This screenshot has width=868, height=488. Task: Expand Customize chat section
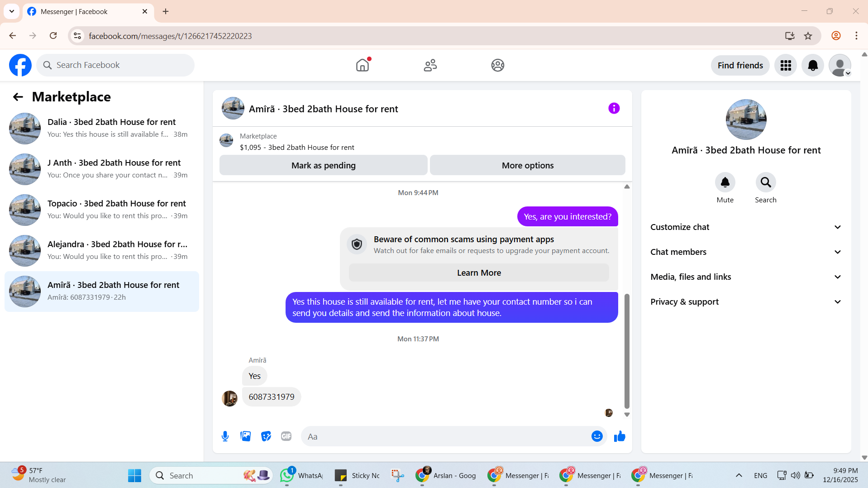point(746,227)
